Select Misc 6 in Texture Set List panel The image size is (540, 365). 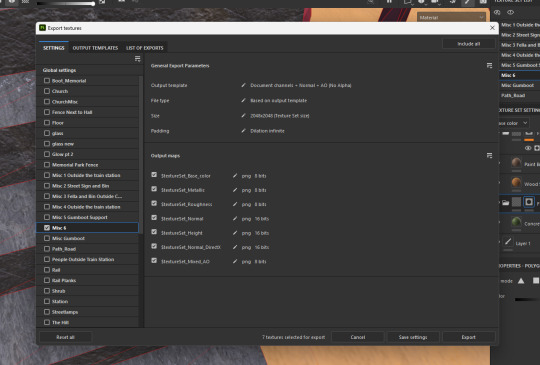click(519, 75)
